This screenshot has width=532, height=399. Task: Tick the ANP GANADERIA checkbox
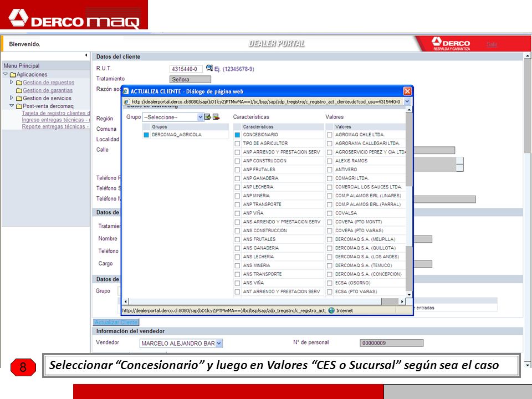[237, 178]
